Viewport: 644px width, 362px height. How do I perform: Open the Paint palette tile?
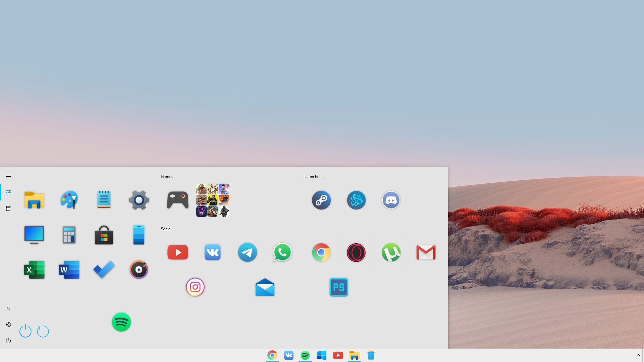tap(69, 200)
